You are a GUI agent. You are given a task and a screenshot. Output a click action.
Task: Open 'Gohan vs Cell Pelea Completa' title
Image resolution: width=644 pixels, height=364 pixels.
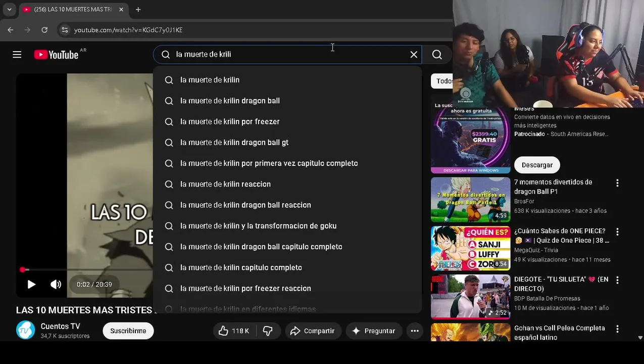560,333
